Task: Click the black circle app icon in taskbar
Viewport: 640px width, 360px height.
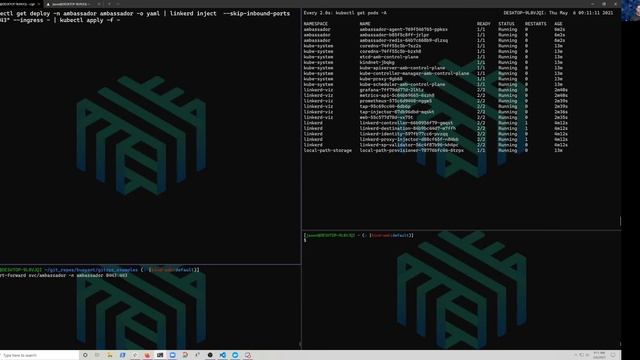Action: click(210, 355)
